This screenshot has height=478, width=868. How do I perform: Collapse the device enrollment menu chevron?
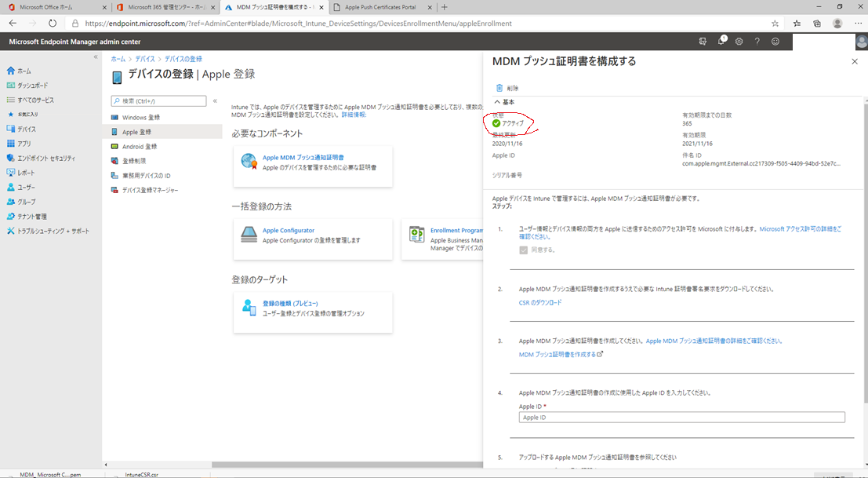point(216,100)
